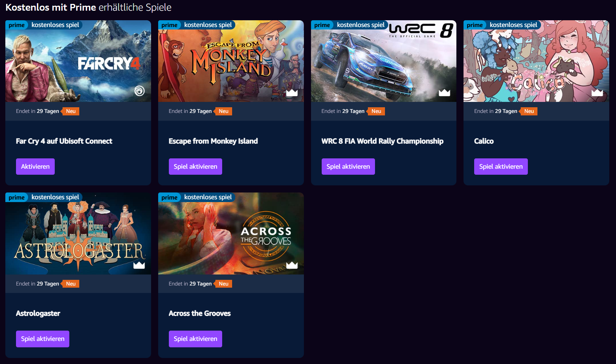Image resolution: width=616 pixels, height=364 pixels.
Task: Click Spiel aktivieren for Escape from Monkey Island
Action: [x=195, y=167]
